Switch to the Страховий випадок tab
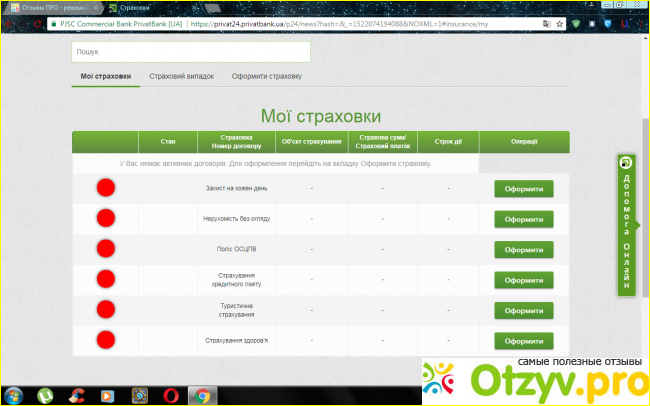 pos(181,76)
